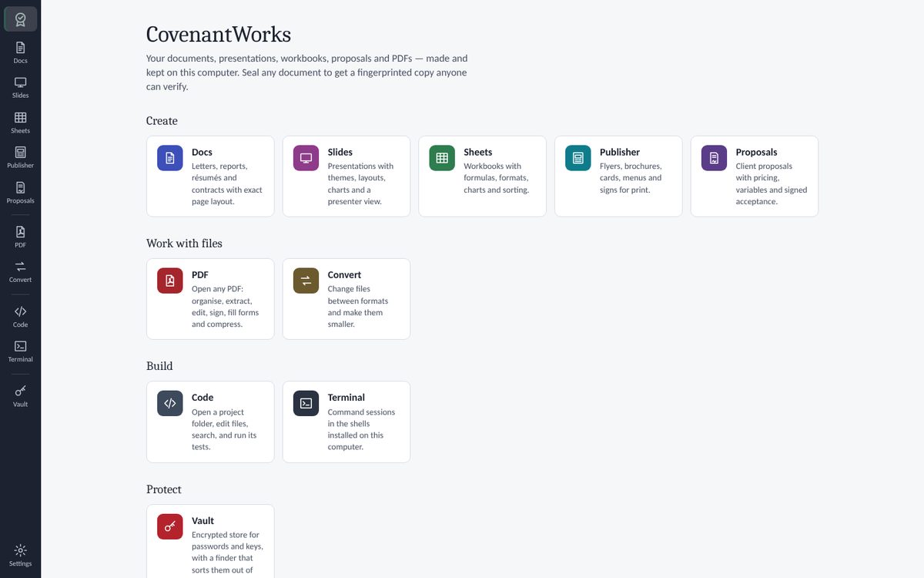
Task: Click the 'Your documents, presentations' intro paragraph
Action: [307, 72]
